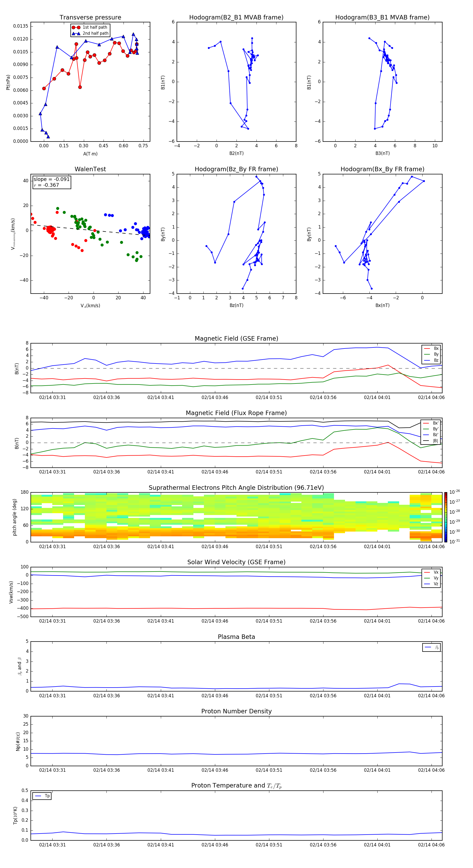Click 'Bx(nT)' x-axis label
Screen dimensions: 473x868
click(382, 305)
